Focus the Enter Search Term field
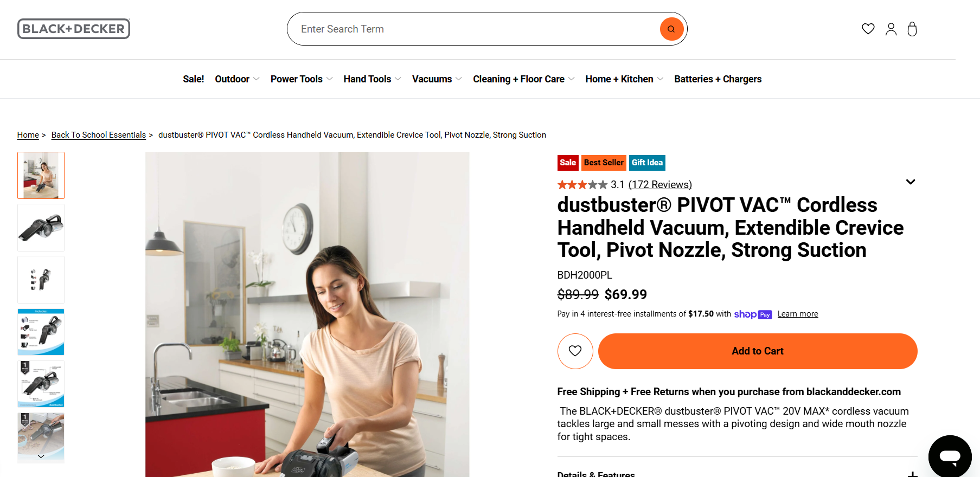980x477 pixels. coord(477,29)
